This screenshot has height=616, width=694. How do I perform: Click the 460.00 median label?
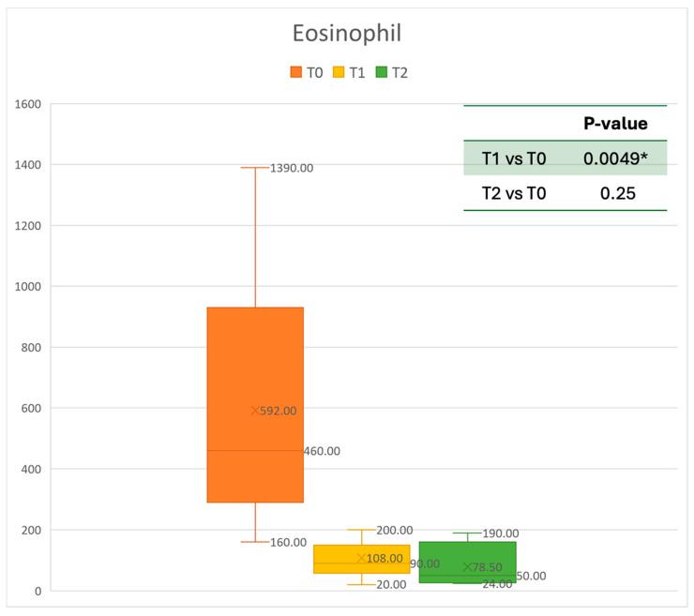point(322,451)
